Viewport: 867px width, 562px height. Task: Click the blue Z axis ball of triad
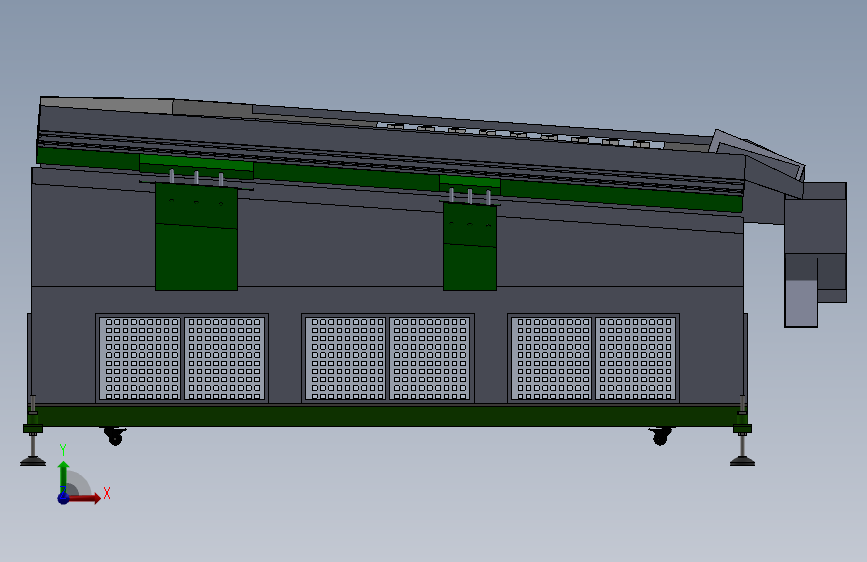[x=64, y=498]
